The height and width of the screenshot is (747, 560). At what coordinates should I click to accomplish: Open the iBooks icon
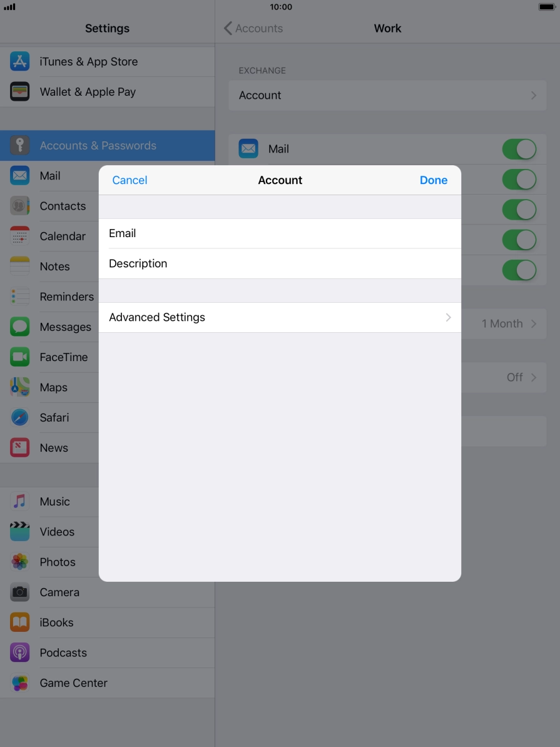click(19, 622)
